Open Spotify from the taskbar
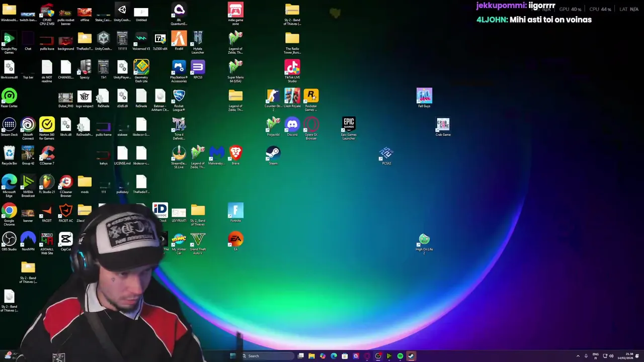This screenshot has height=362, width=644. click(x=400, y=356)
